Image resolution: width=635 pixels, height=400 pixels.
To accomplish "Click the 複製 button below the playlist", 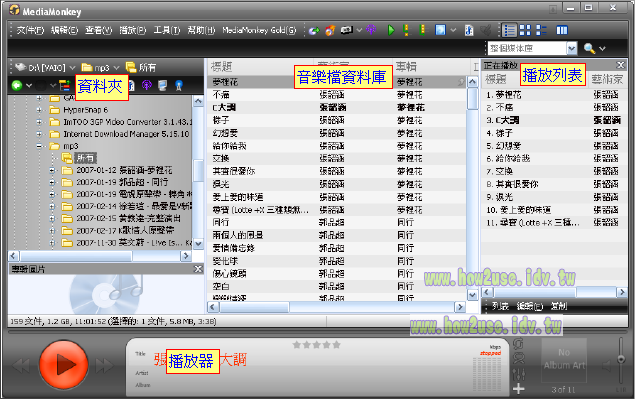I will click(559, 306).
